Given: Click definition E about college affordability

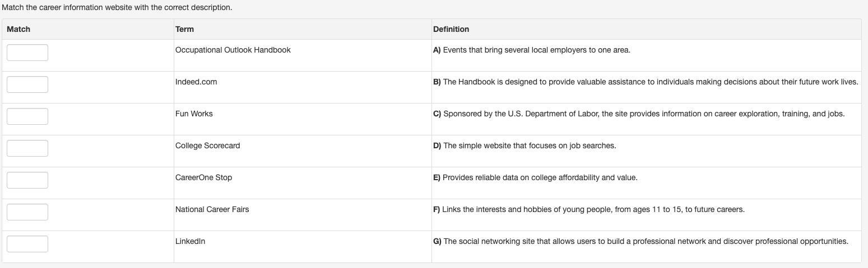Looking at the screenshot, I should click(x=535, y=177).
